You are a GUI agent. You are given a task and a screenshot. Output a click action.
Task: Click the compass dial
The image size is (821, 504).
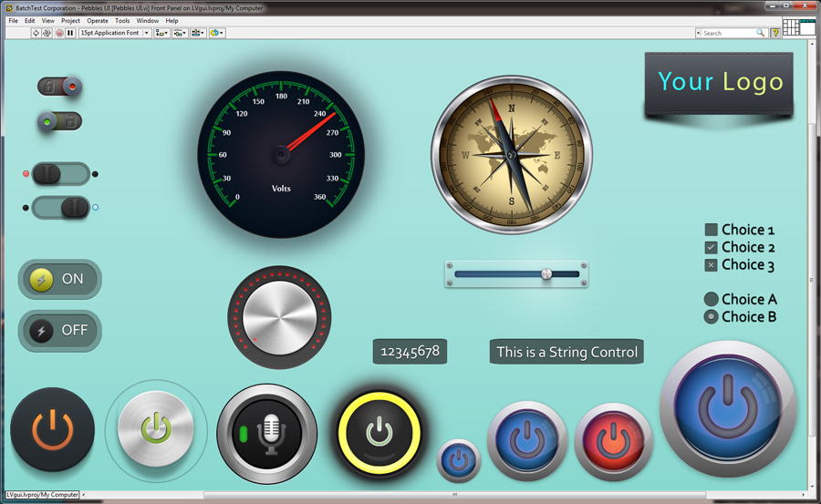pyautogui.click(x=512, y=154)
